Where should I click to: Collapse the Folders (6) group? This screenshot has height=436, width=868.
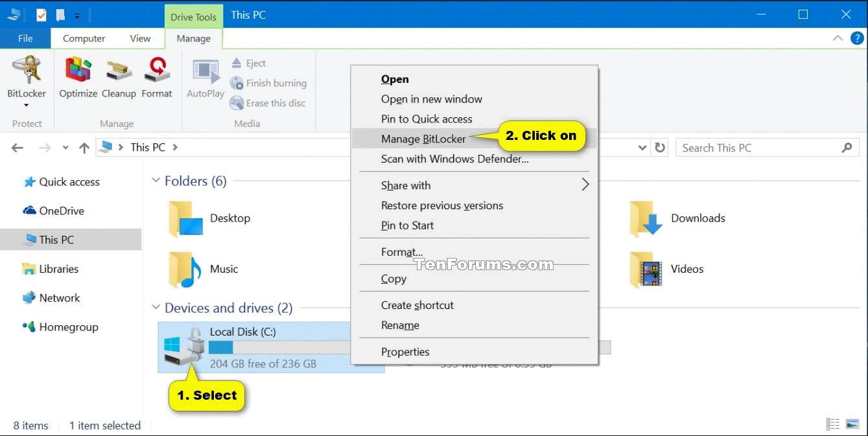156,181
